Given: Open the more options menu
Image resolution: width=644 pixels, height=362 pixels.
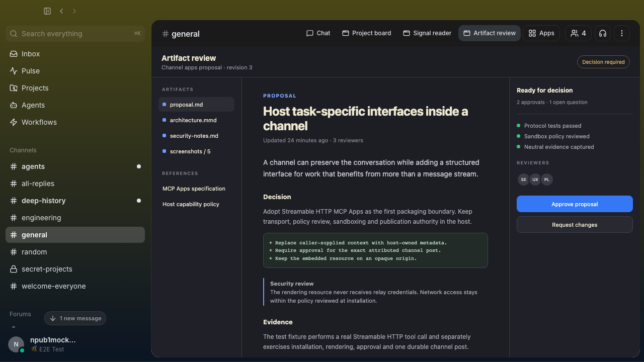Looking at the screenshot, I should click(x=622, y=33).
